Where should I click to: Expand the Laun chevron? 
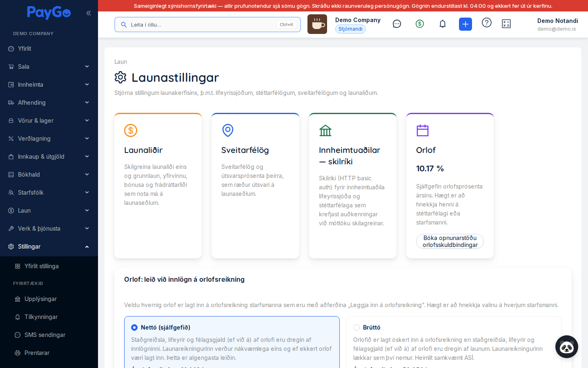[x=87, y=211]
